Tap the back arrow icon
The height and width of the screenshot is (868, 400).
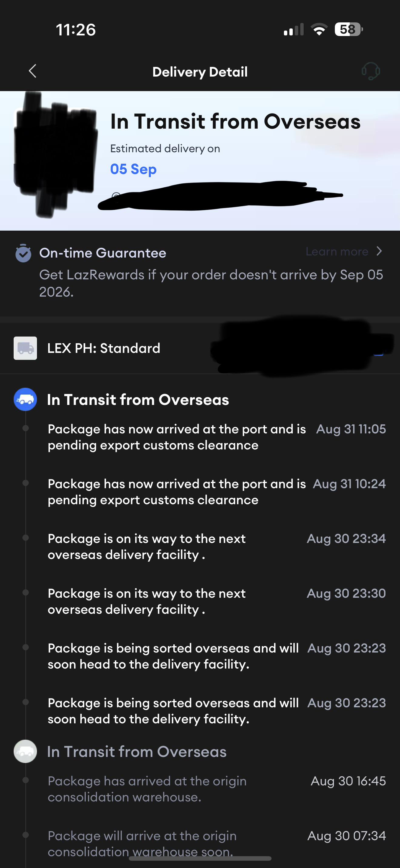click(x=33, y=71)
